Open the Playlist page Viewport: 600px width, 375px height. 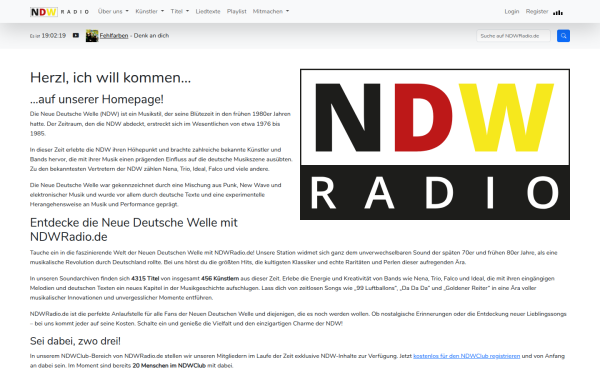[x=236, y=11]
